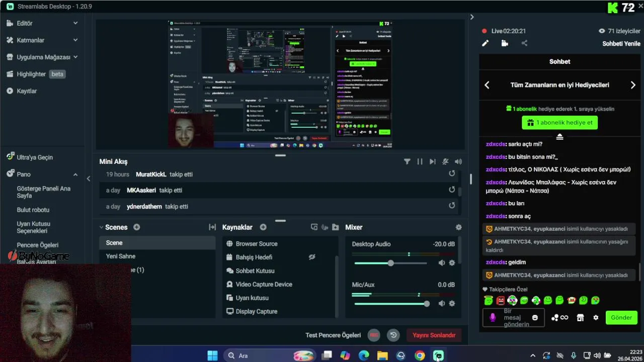644x362 pixels.
Task: Open chat settings gear icon
Action: pyautogui.click(x=596, y=318)
